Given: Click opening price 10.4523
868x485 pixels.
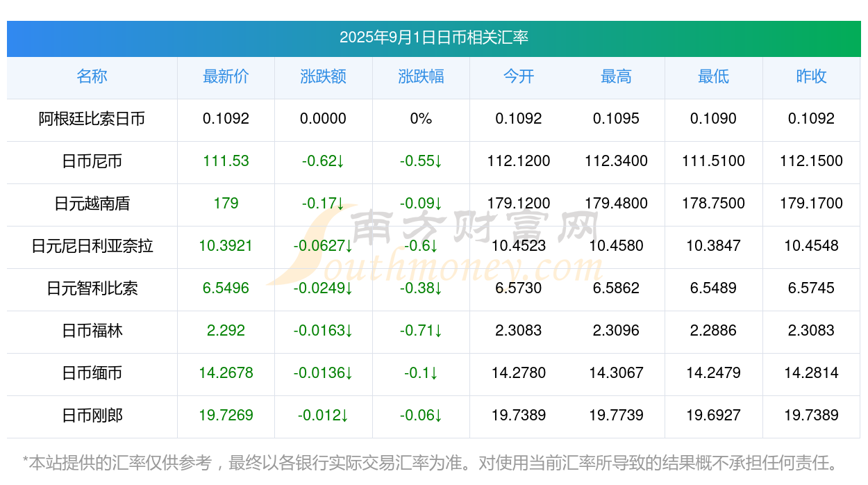Looking at the screenshot, I should coord(519,246).
